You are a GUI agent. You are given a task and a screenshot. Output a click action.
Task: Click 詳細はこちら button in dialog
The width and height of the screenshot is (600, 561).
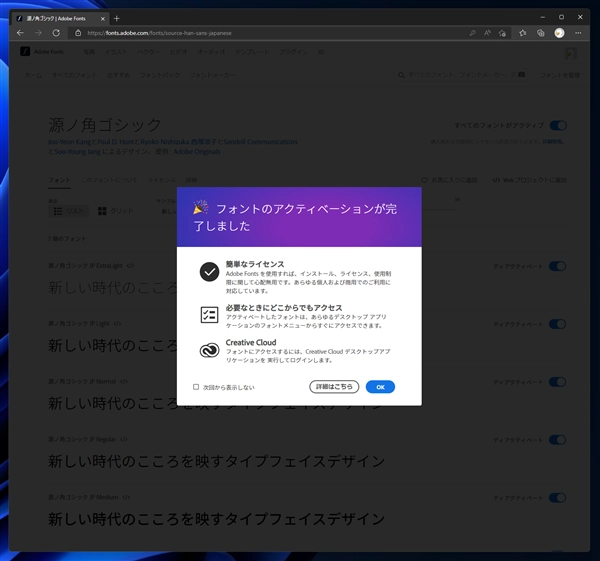(334, 387)
